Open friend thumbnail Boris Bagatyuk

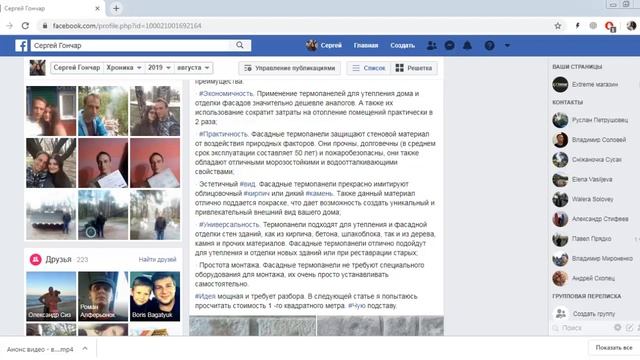click(155, 296)
